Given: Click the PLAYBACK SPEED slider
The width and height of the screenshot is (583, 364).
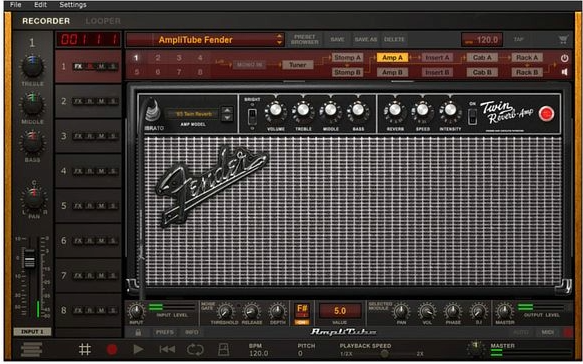Looking at the screenshot, I should tap(384, 354).
